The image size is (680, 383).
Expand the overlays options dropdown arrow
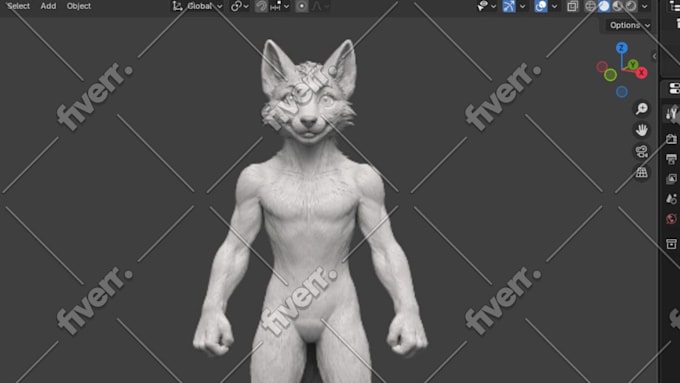[554, 7]
